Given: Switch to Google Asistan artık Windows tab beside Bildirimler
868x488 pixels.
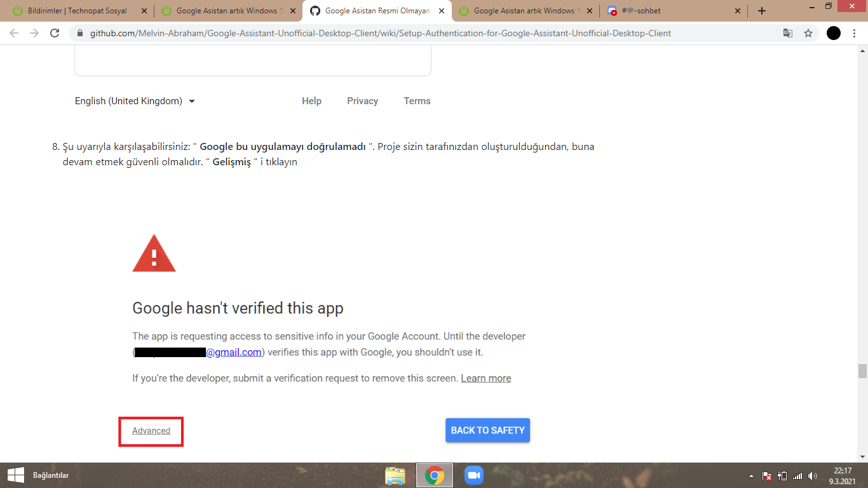Looking at the screenshot, I should tap(227, 11).
